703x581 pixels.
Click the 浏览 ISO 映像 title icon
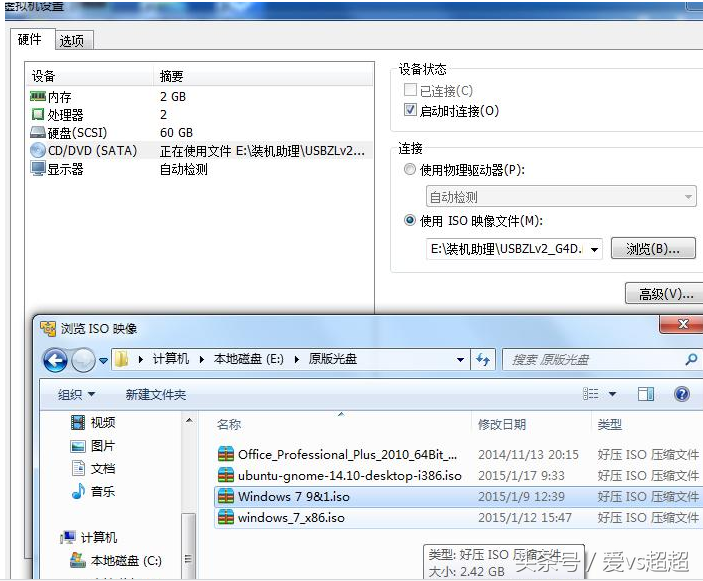[x=48, y=329]
